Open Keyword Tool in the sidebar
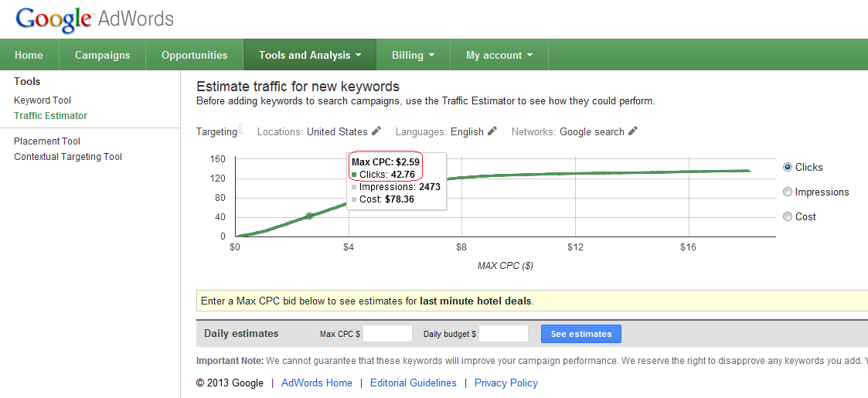868x398 pixels. (x=43, y=100)
